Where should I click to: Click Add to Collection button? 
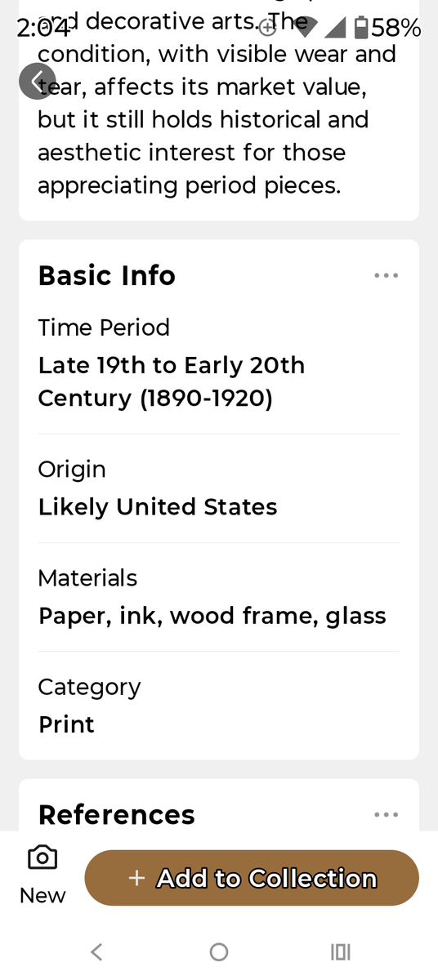[252, 878]
